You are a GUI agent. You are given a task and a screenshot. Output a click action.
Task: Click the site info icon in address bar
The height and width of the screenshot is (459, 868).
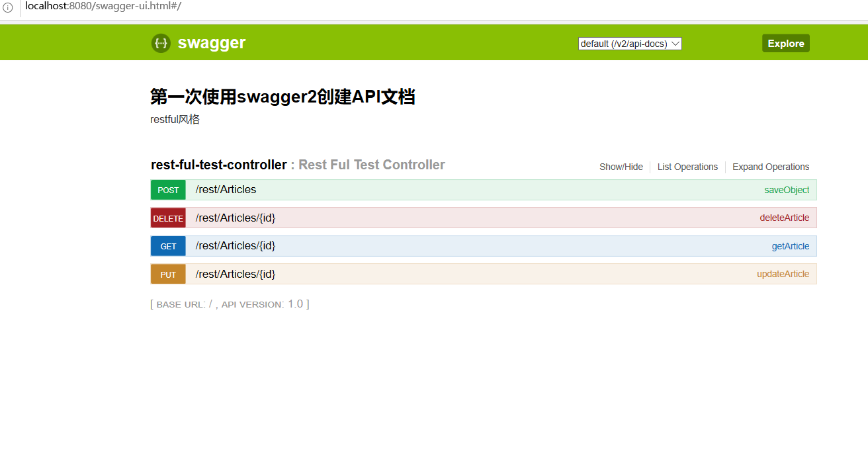(x=8, y=8)
